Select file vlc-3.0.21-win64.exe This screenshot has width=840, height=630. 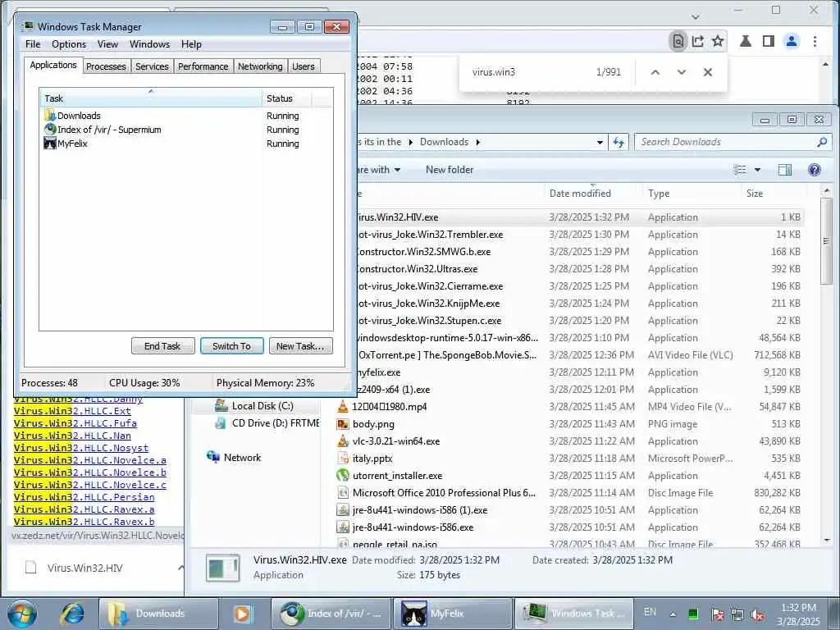coord(568,441)
